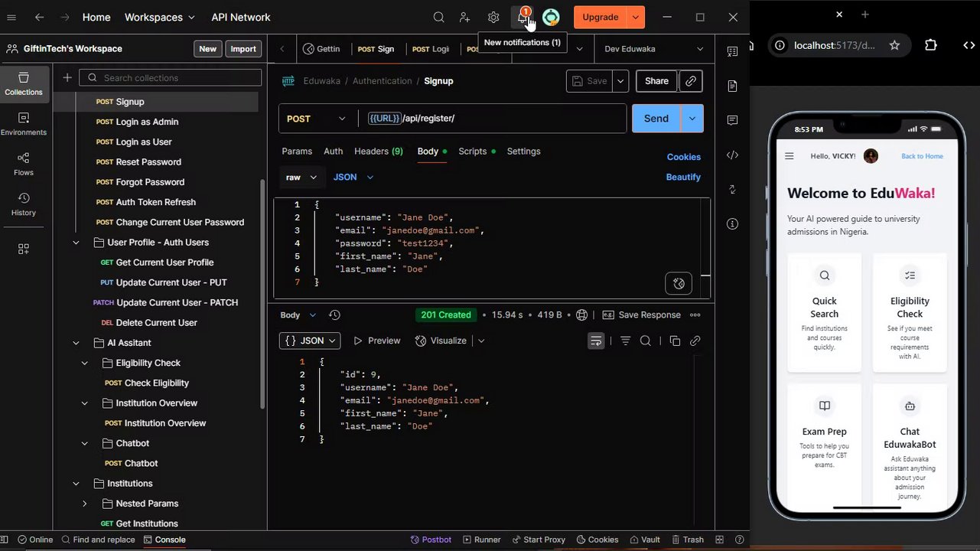Open the POST Sign request tab
Screen dimensions: 980x551
tap(376, 49)
